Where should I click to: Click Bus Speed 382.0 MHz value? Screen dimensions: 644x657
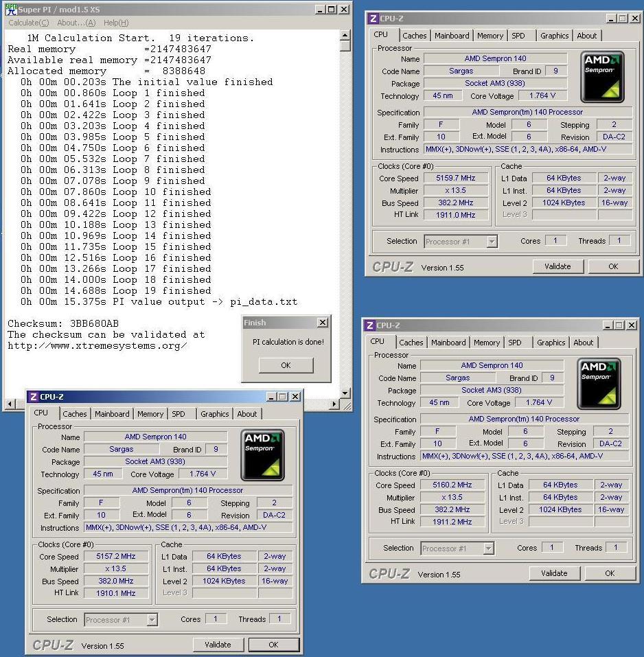(x=116, y=581)
